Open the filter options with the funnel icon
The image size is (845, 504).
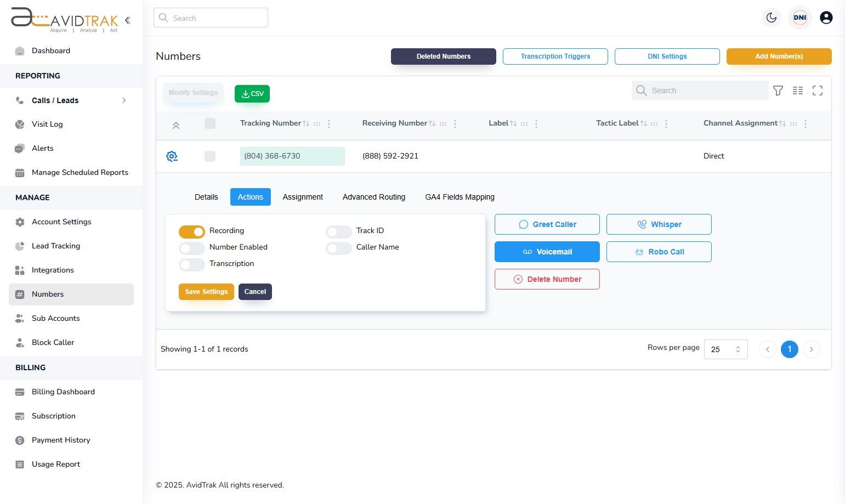pyautogui.click(x=778, y=90)
